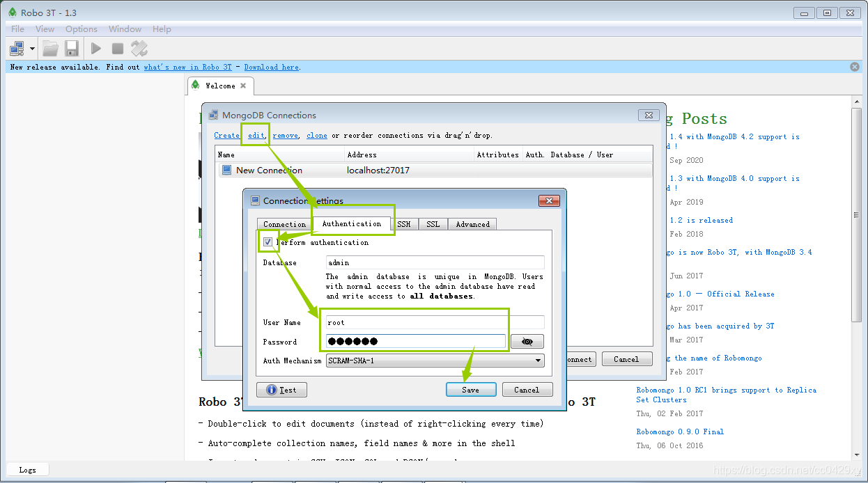Cancel the Connection Settings dialog
868x483 pixels.
527,390
